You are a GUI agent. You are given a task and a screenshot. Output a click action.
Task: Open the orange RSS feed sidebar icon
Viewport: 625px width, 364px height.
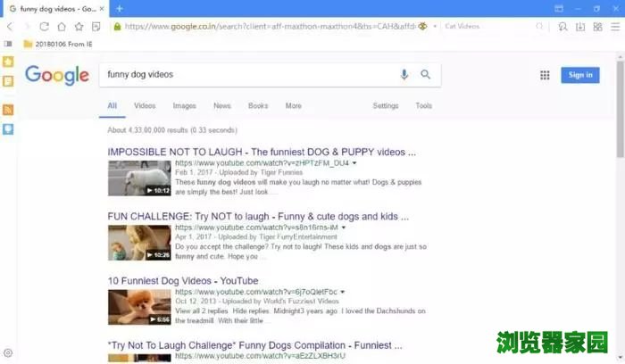tap(8, 109)
